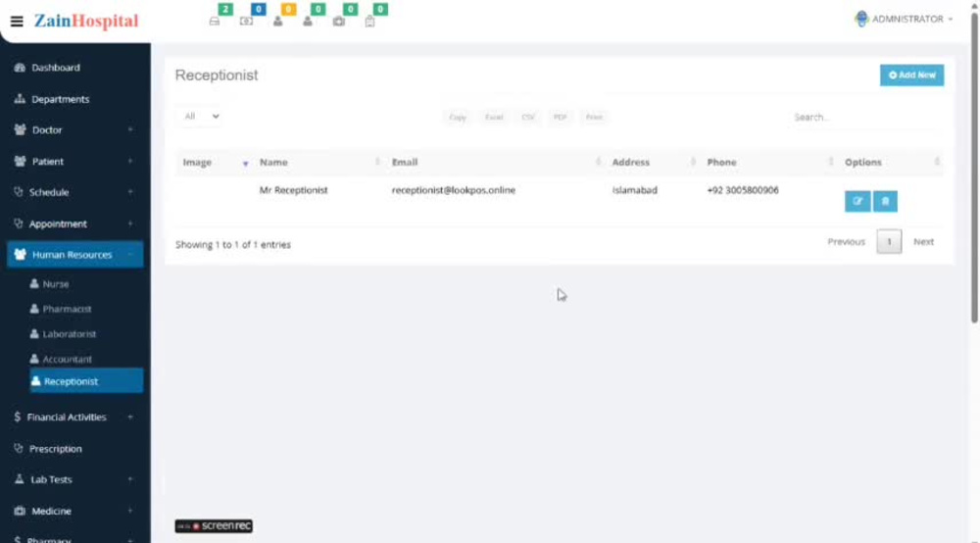Image resolution: width=980 pixels, height=543 pixels.
Task: Open the medical kit notification icon
Action: click(x=339, y=22)
